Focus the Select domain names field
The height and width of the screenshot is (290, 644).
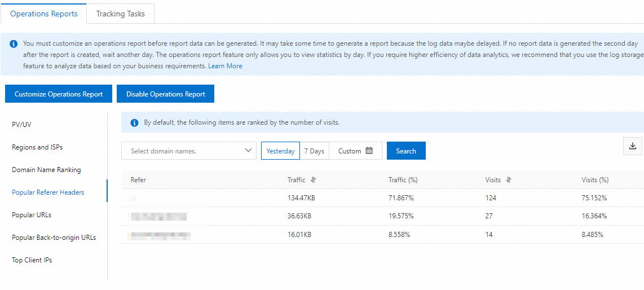(180, 151)
